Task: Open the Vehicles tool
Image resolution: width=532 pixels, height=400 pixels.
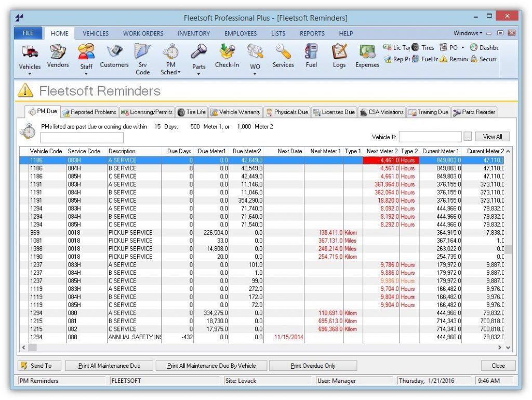Action: click(29, 57)
